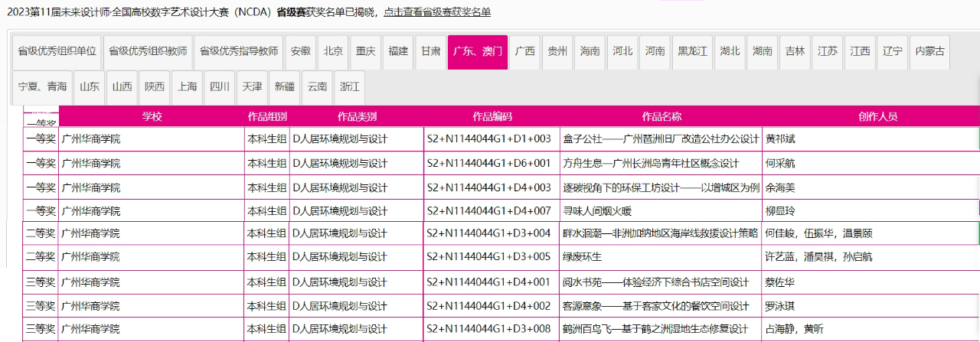This screenshot has width=980, height=342.
Task: Click the 江苏 tab
Action: coord(828,52)
